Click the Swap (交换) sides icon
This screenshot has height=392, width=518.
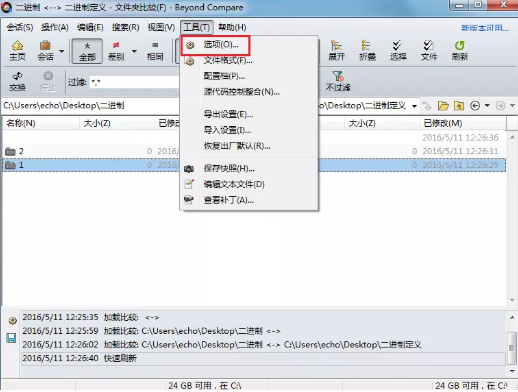(17, 81)
